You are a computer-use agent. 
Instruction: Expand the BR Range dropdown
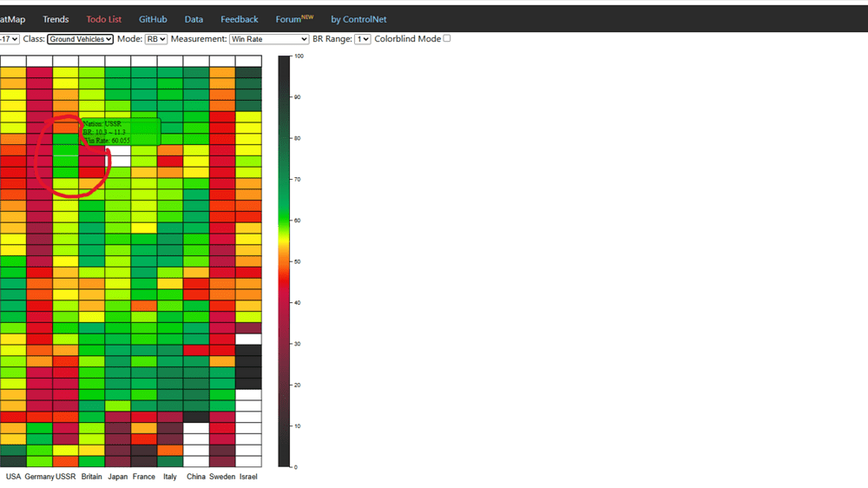[x=362, y=39]
